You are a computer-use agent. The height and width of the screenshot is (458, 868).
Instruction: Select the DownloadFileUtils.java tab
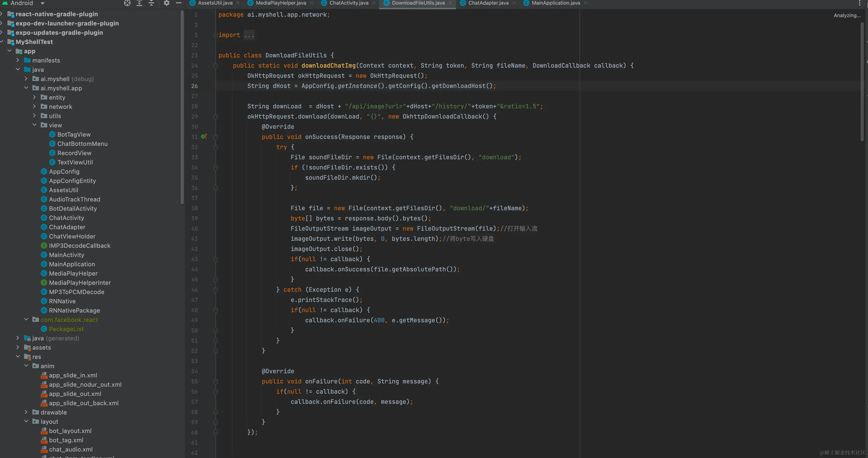tap(418, 3)
